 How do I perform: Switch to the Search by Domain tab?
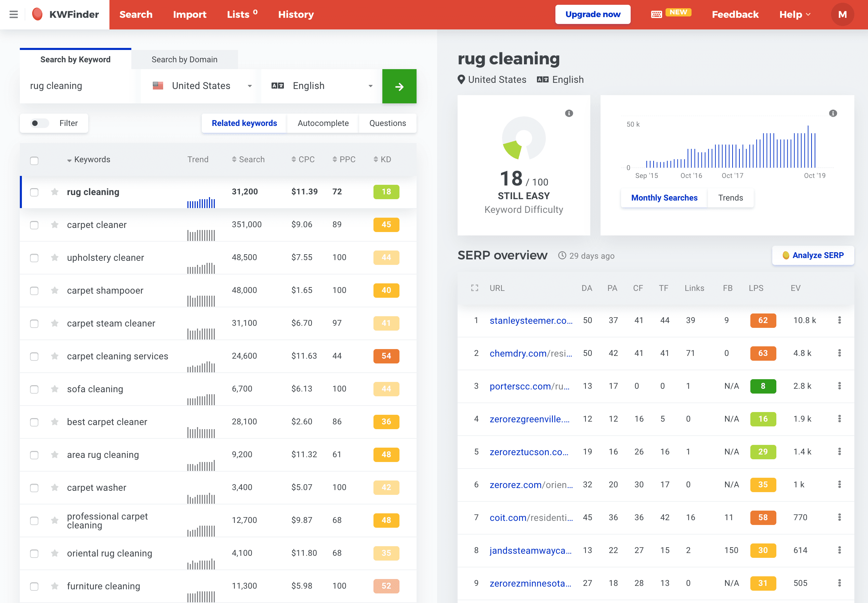coord(184,59)
